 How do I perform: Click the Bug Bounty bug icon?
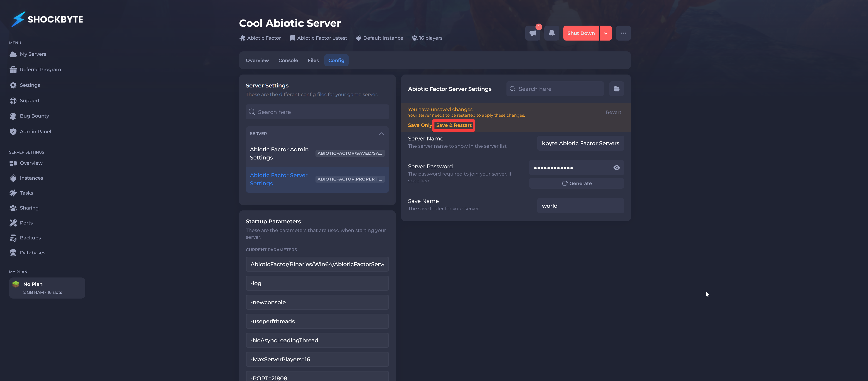pyautogui.click(x=13, y=116)
